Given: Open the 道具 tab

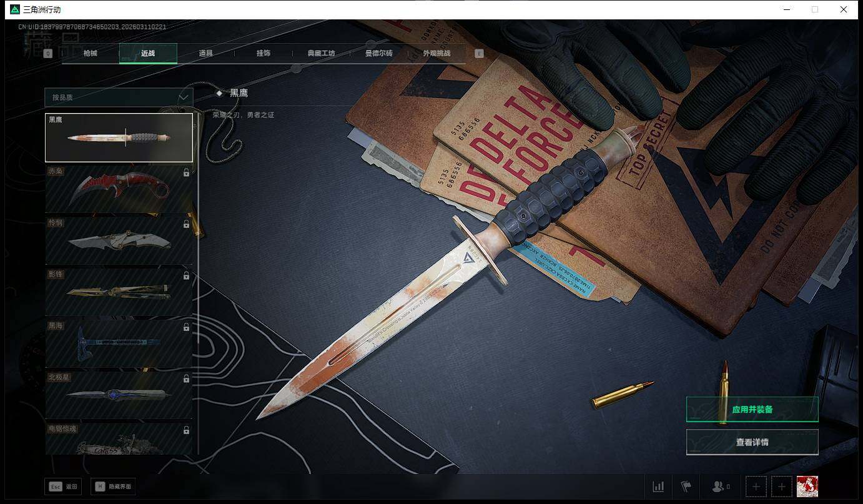Looking at the screenshot, I should [205, 54].
